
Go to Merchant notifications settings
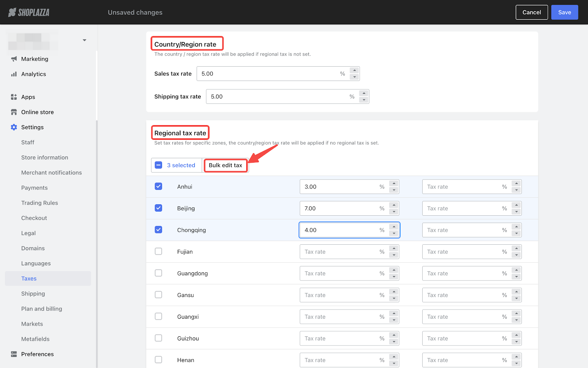pyautogui.click(x=51, y=173)
